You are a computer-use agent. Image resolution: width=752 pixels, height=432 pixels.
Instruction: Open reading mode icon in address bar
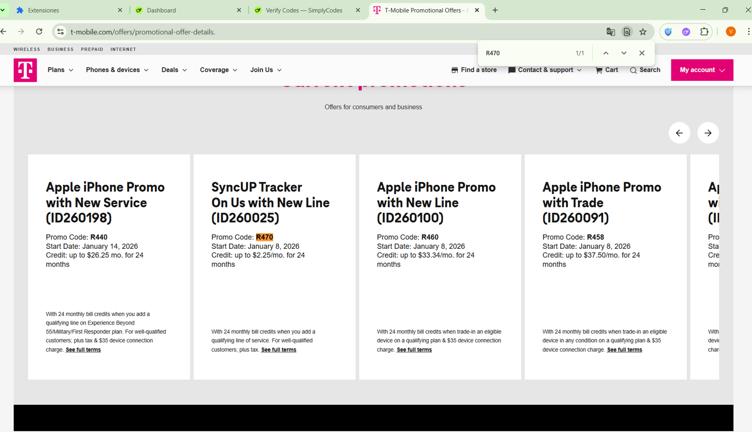[627, 32]
